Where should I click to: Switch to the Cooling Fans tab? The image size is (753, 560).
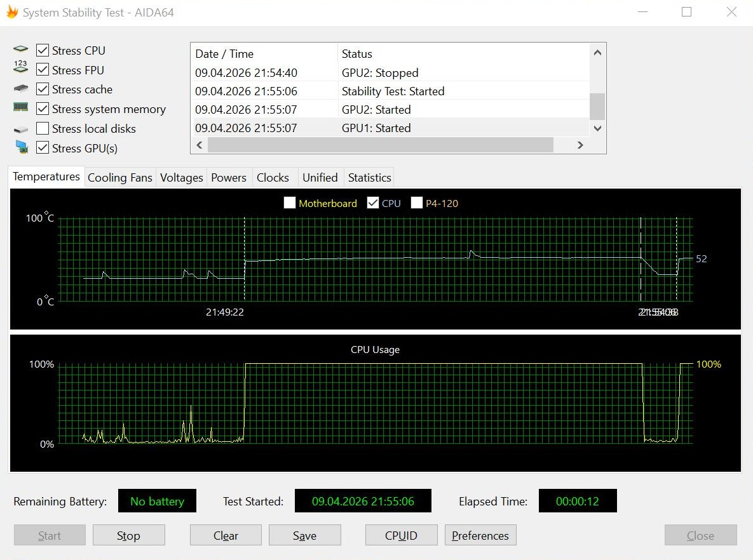(120, 178)
